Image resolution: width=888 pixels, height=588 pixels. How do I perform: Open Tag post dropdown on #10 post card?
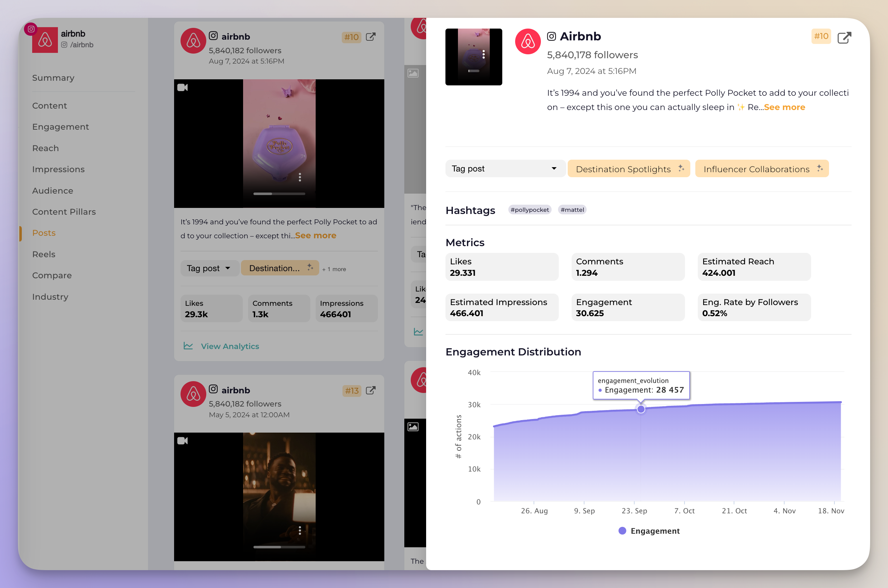209,268
